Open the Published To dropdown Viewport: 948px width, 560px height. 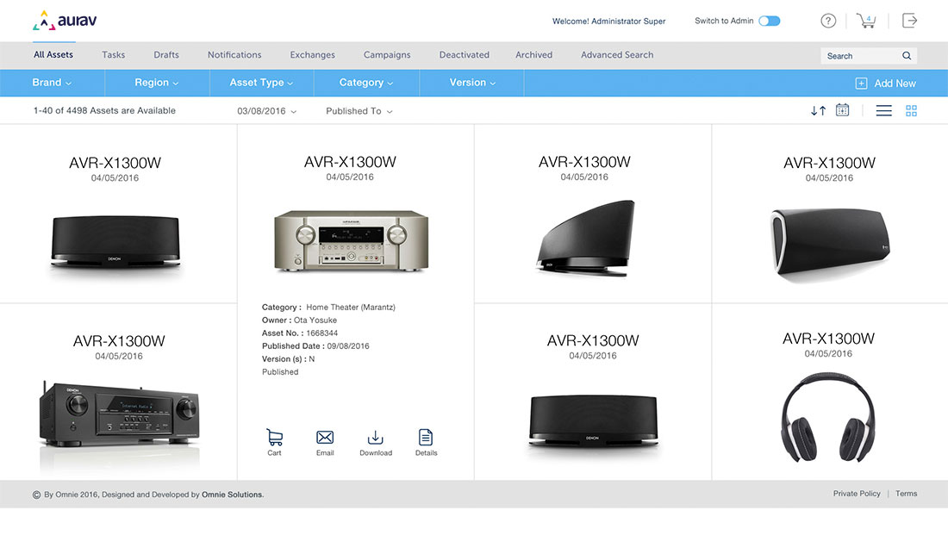click(359, 111)
